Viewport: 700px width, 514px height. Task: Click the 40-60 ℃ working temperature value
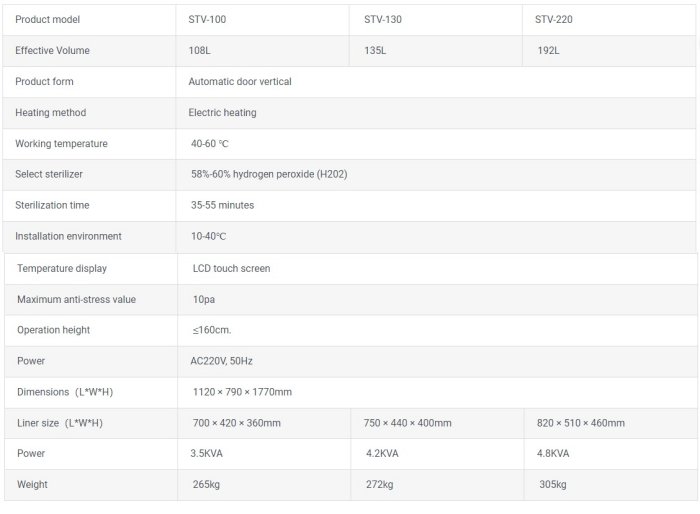[210, 144]
